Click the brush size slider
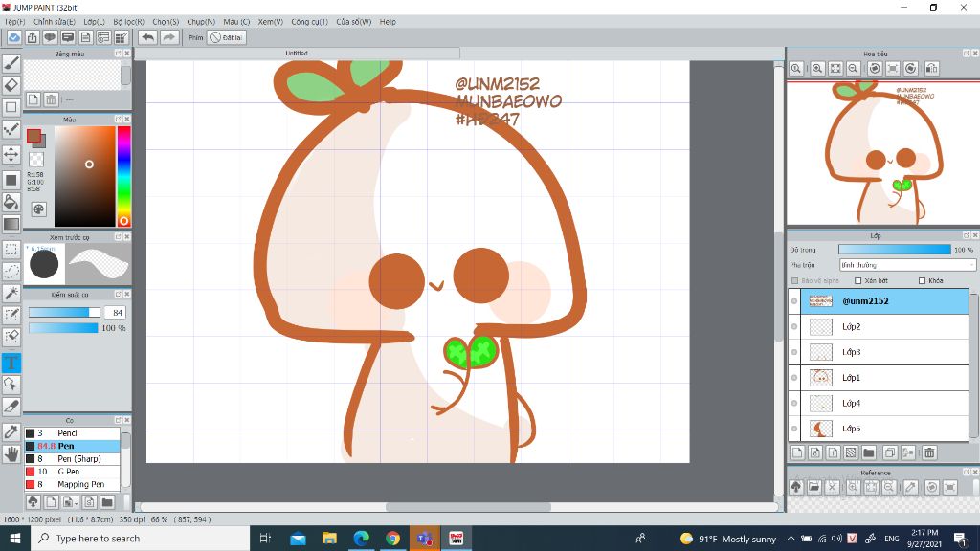This screenshot has width=980, height=551. (x=64, y=313)
